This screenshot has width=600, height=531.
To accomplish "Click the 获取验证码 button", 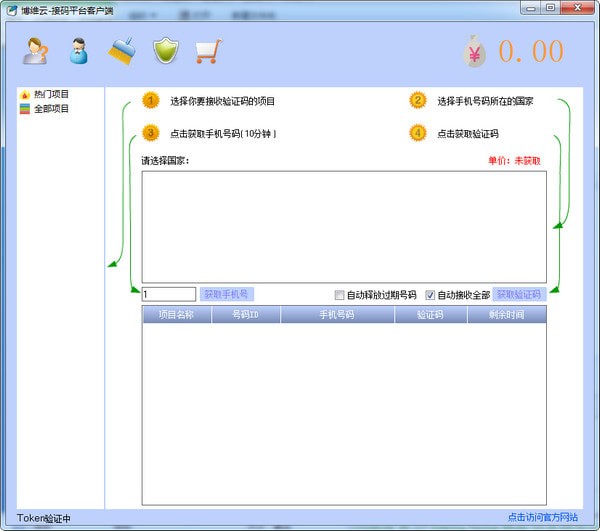I will (x=519, y=294).
